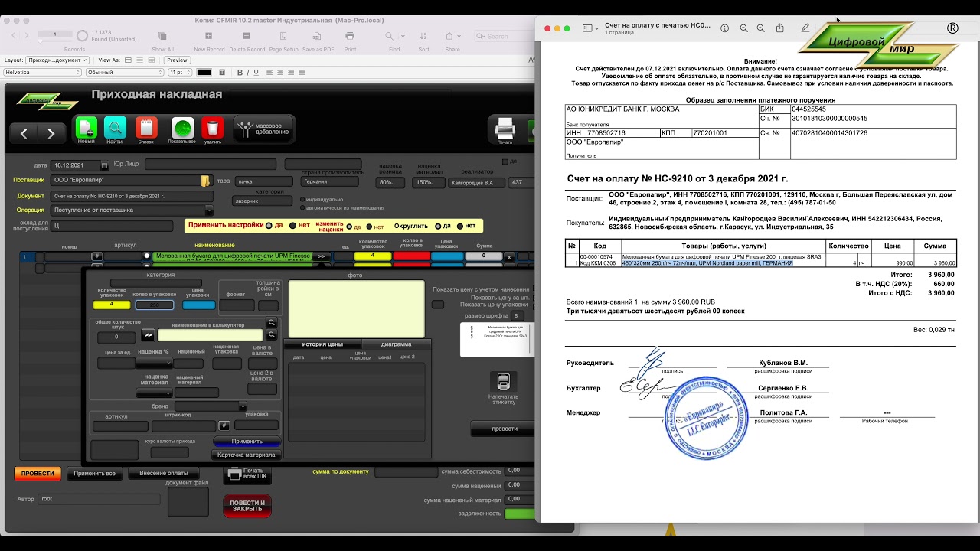Click the share icon in PDF preview window
Image resolution: width=980 pixels, height=551 pixels.
click(x=779, y=28)
